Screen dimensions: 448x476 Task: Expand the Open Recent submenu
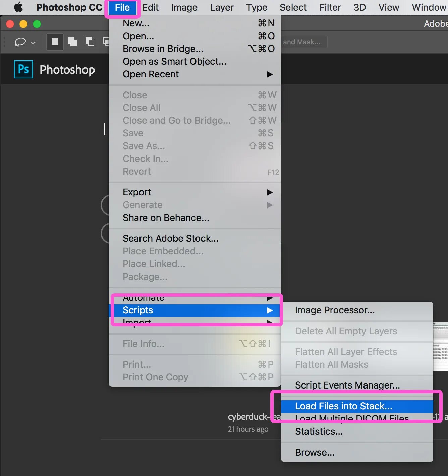[x=195, y=74]
